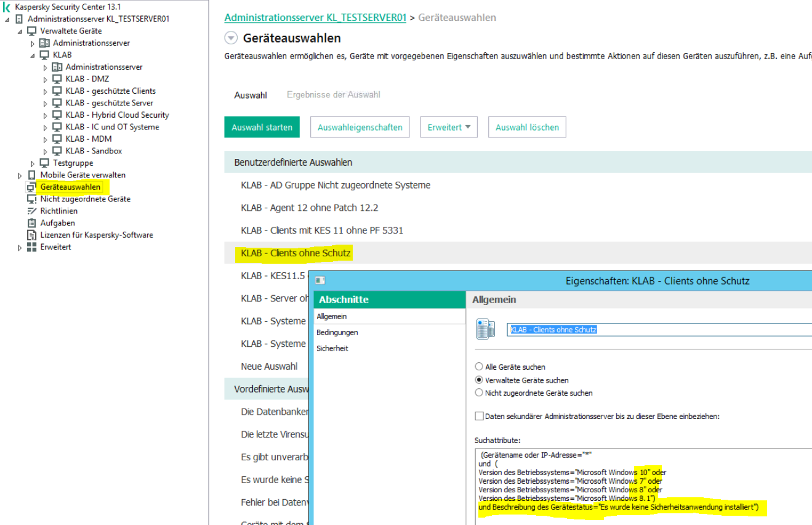Select the Nicht zugeordnete Geräte suchen radio button
The image size is (812, 525).
(x=479, y=393)
